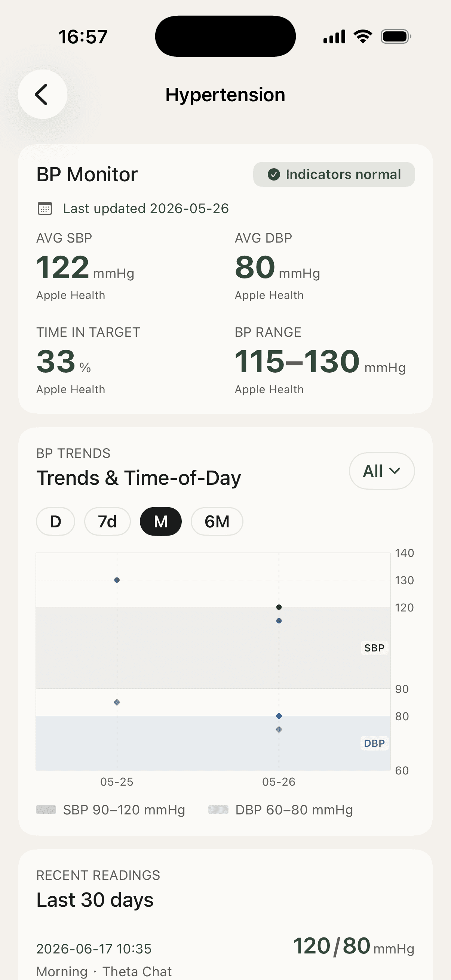Image resolution: width=451 pixels, height=980 pixels.
Task: Tap the SBP gray legend swatch
Action: (x=46, y=810)
